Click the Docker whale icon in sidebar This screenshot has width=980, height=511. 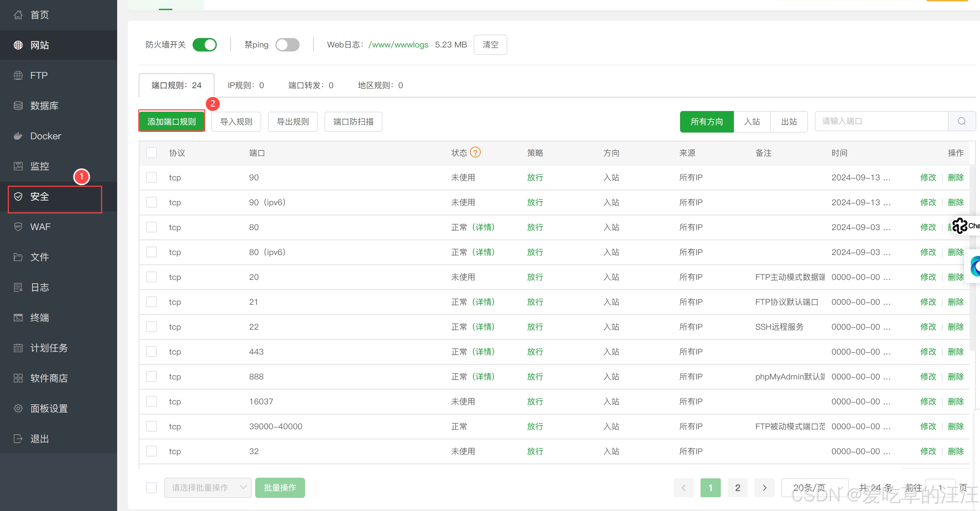(18, 136)
